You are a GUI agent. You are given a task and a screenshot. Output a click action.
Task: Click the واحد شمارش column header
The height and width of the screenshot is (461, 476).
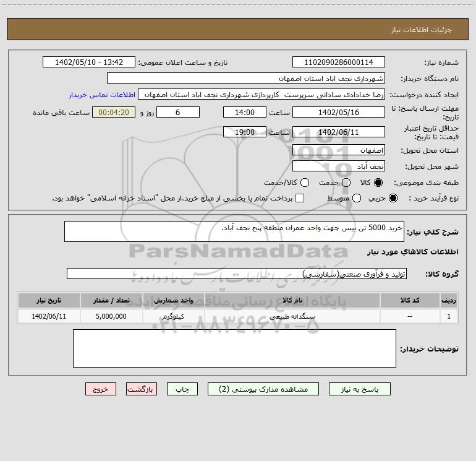[173, 300]
